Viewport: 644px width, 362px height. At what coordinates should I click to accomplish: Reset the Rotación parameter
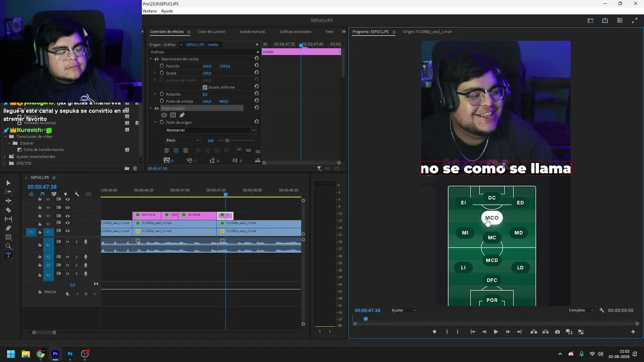(257, 94)
